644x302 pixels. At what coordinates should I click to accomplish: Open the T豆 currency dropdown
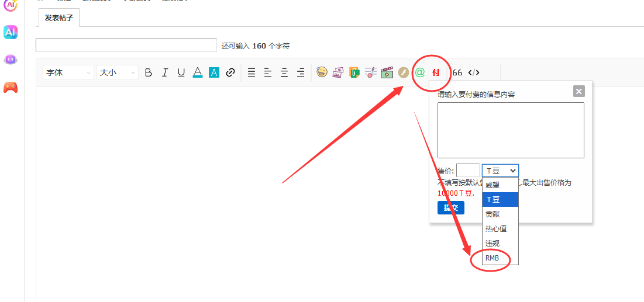[500, 171]
